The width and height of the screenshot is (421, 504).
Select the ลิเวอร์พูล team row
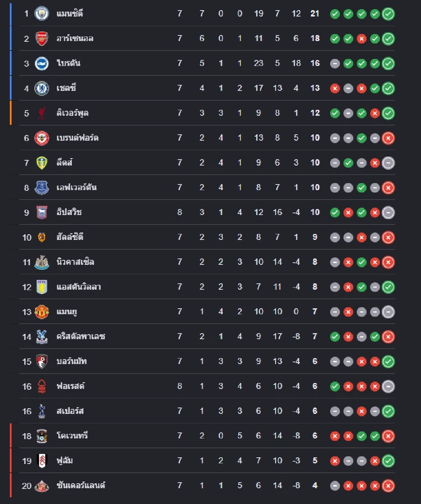coord(202,113)
